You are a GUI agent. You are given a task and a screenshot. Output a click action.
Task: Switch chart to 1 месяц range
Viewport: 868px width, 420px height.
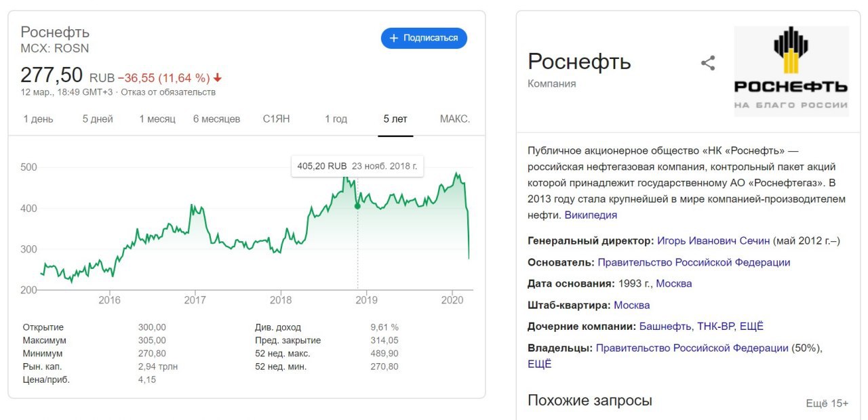(157, 119)
